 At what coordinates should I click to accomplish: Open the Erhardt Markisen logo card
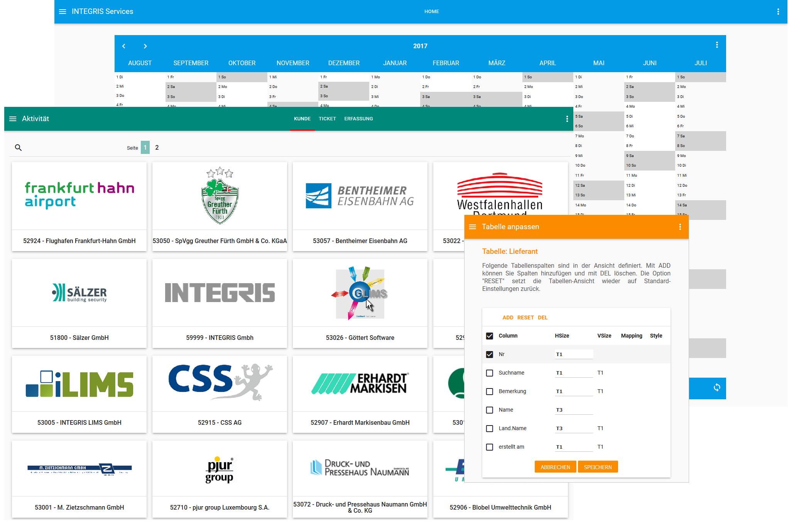coord(360,383)
